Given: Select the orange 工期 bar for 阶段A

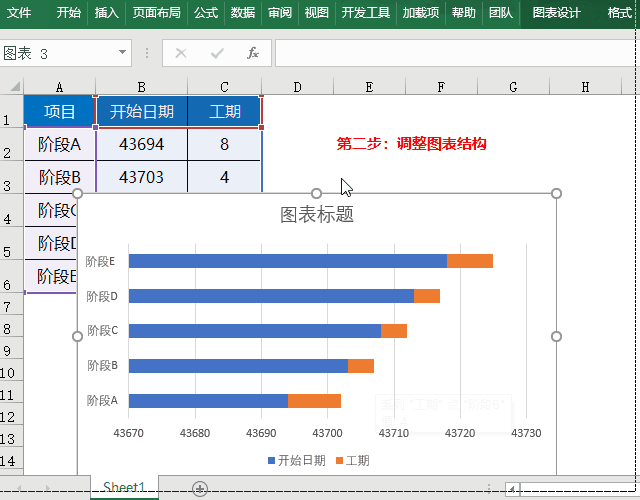Looking at the screenshot, I should click(x=314, y=401).
